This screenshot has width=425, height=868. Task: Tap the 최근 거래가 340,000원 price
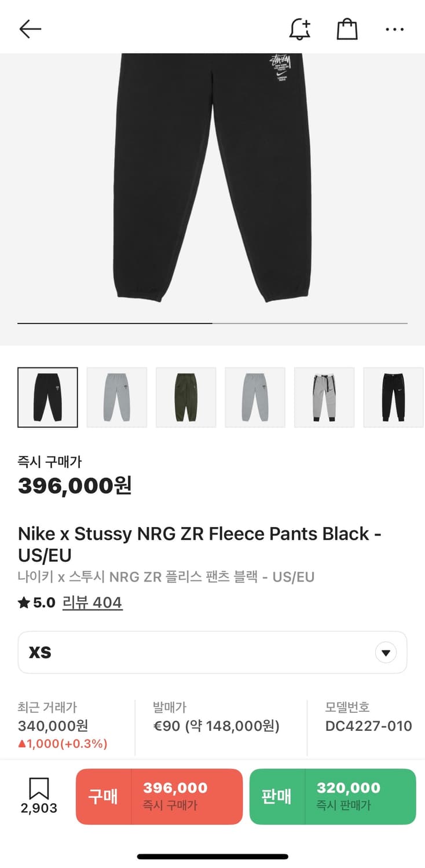click(53, 726)
